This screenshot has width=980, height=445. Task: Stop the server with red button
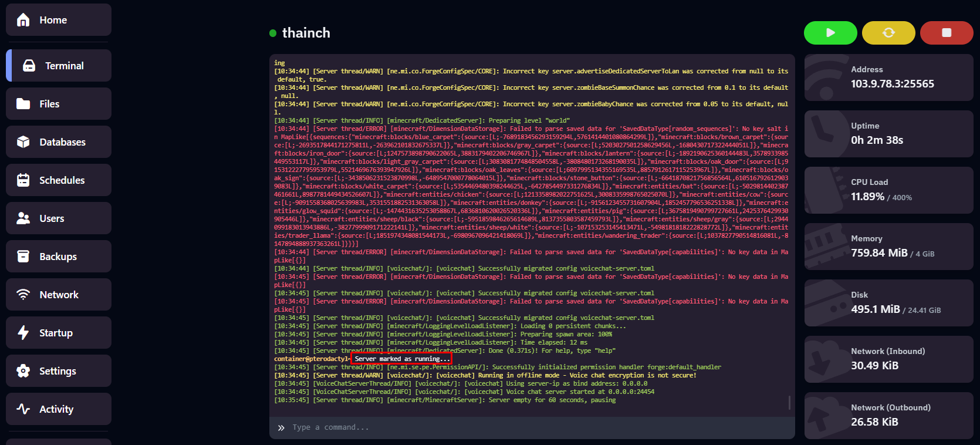coord(947,33)
